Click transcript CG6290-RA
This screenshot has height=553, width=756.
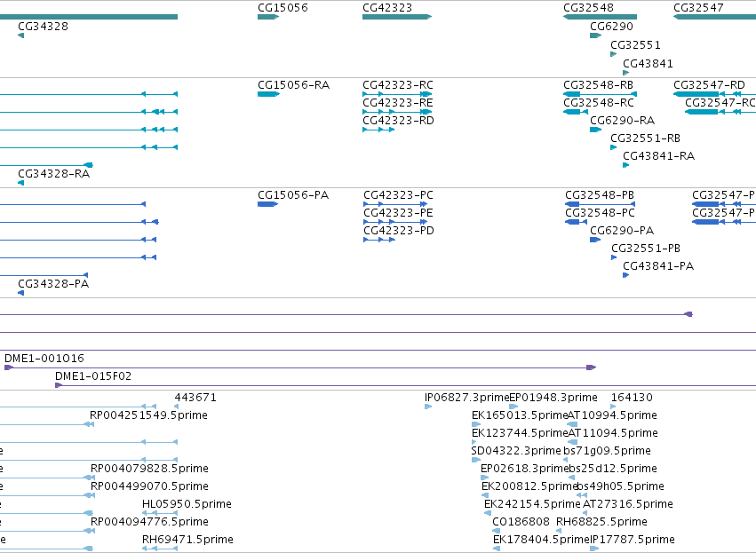[623, 121]
